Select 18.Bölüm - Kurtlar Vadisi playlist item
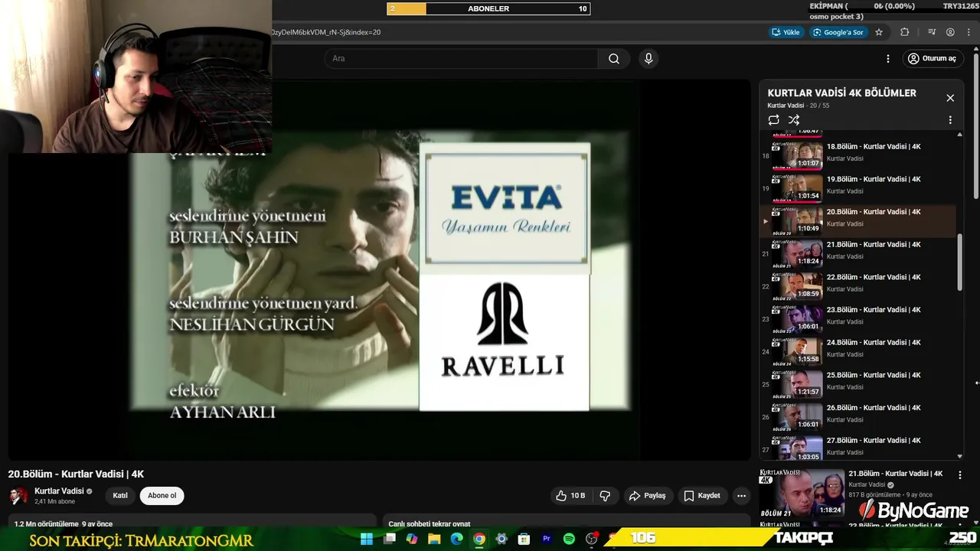This screenshot has width=980, height=551. coord(857,155)
